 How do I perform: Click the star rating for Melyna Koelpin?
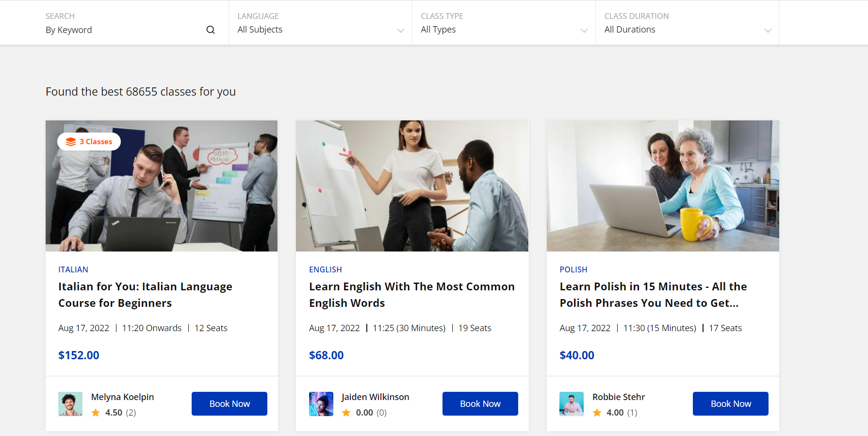point(96,413)
